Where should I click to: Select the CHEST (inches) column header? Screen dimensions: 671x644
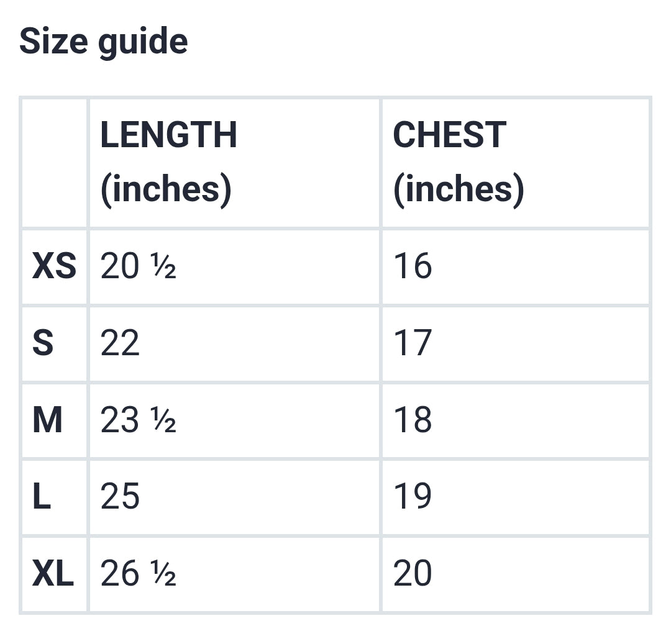click(x=458, y=161)
